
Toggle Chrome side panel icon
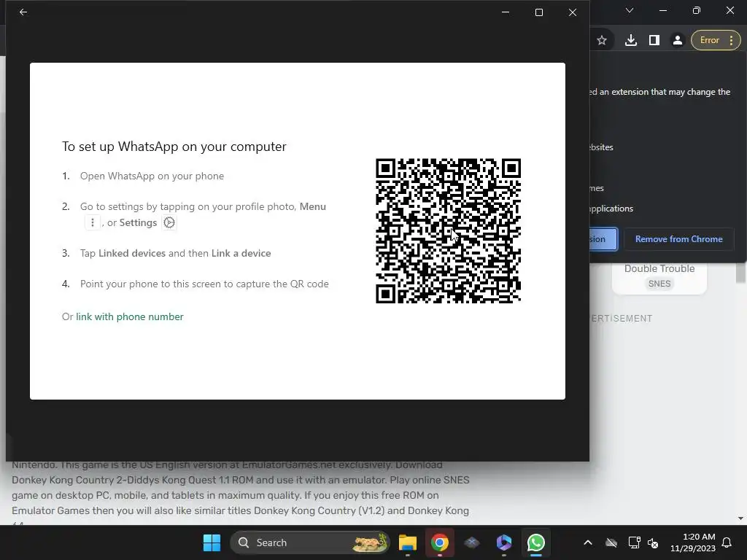(654, 40)
